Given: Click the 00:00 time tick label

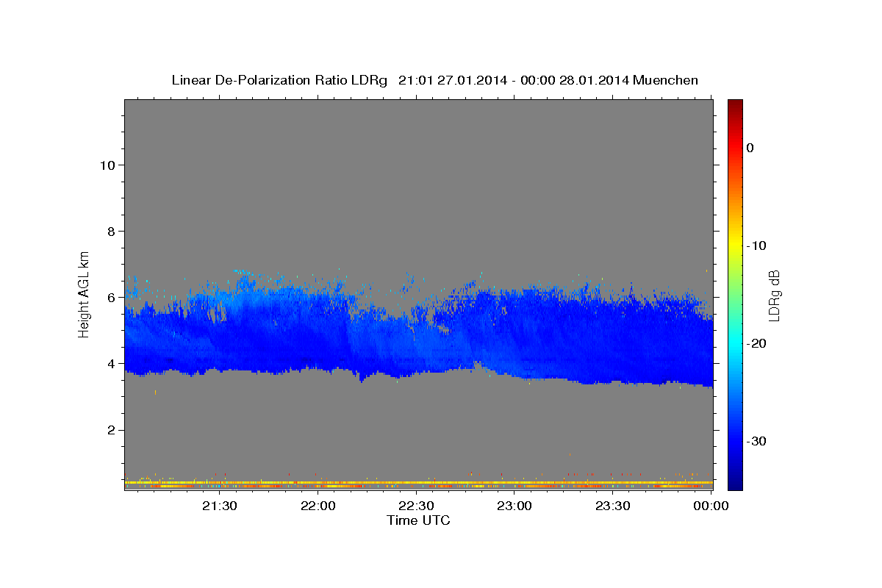Looking at the screenshot, I should point(710,506).
